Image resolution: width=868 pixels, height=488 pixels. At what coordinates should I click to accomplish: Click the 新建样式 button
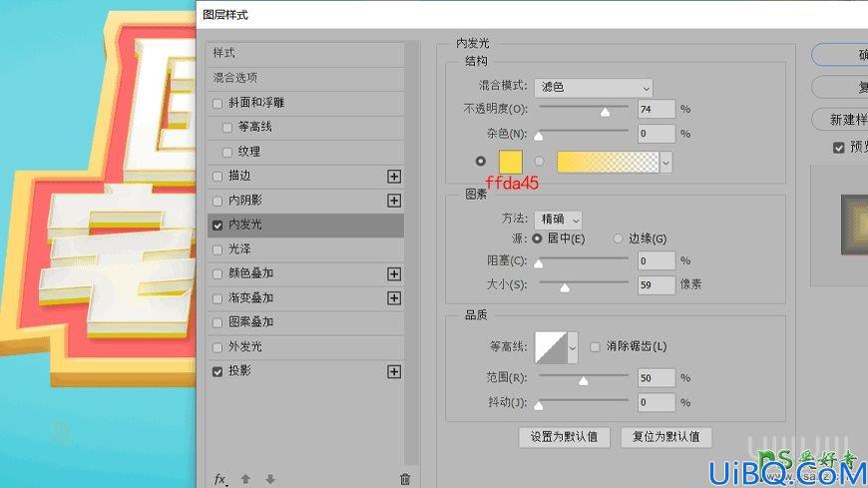[x=840, y=120]
